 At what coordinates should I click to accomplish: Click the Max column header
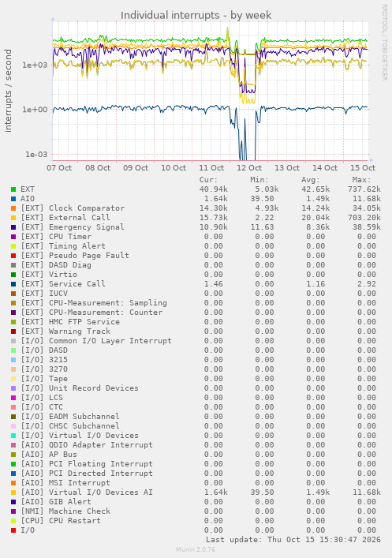coord(361,180)
